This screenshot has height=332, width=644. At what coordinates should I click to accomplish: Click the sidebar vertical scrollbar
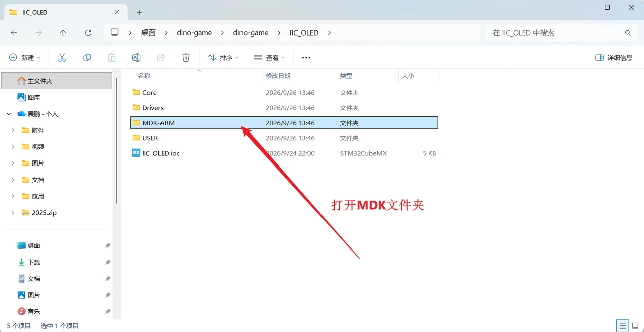point(117,141)
